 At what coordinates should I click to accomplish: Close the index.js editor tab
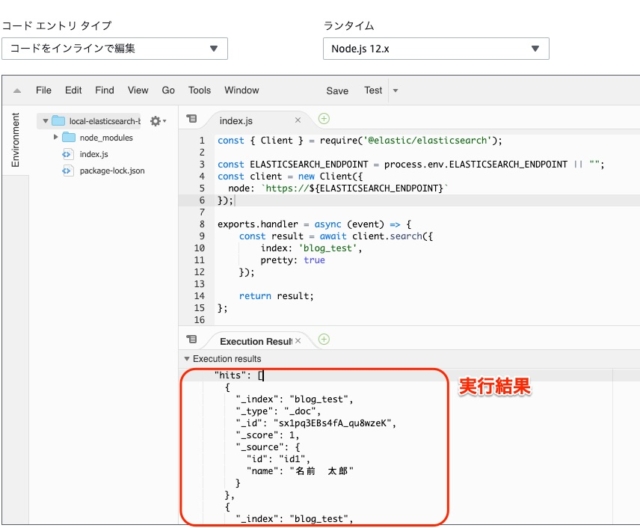coord(298,120)
